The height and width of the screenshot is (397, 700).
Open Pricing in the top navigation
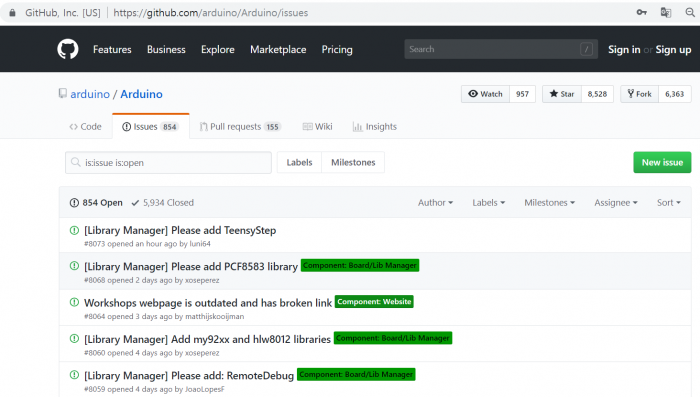coord(337,50)
